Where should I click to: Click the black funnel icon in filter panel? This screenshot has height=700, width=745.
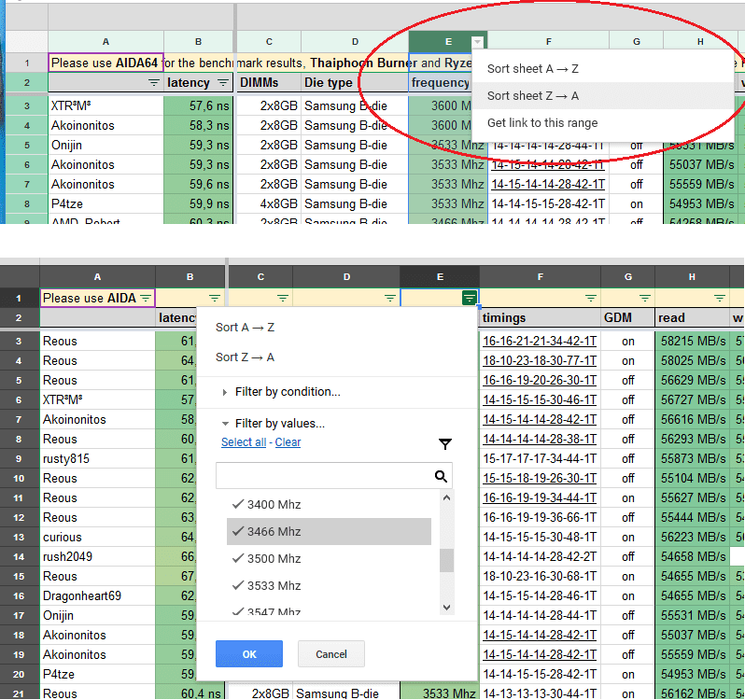[x=445, y=443]
